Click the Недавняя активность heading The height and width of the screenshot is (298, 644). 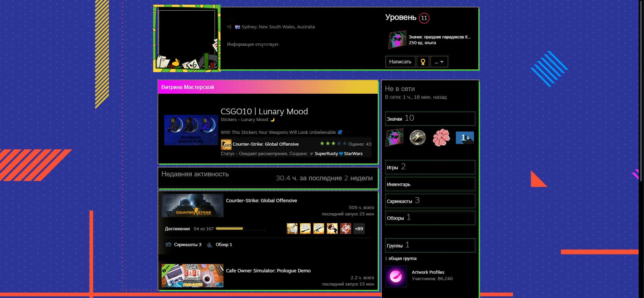[x=195, y=174]
